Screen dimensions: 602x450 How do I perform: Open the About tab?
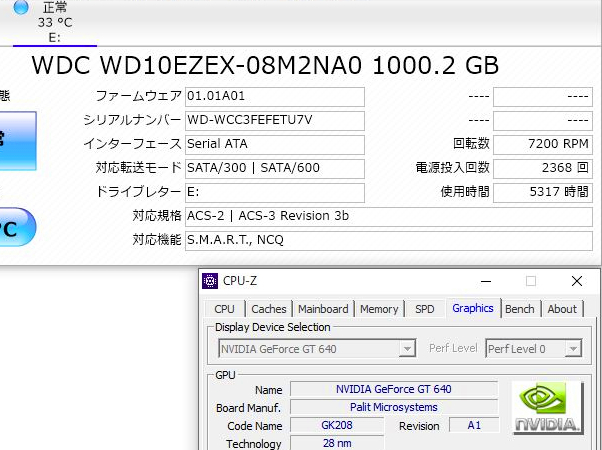pyautogui.click(x=562, y=309)
